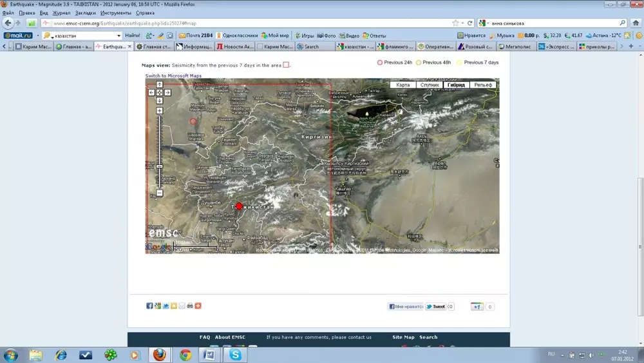Click the printer icon below map

point(190,306)
